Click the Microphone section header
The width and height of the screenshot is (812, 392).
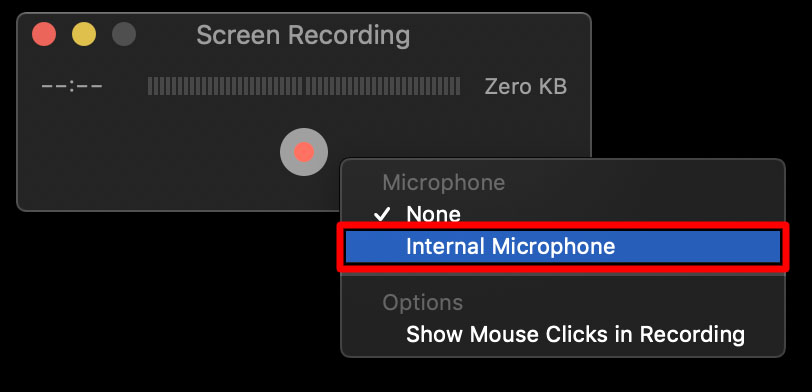pos(443,183)
